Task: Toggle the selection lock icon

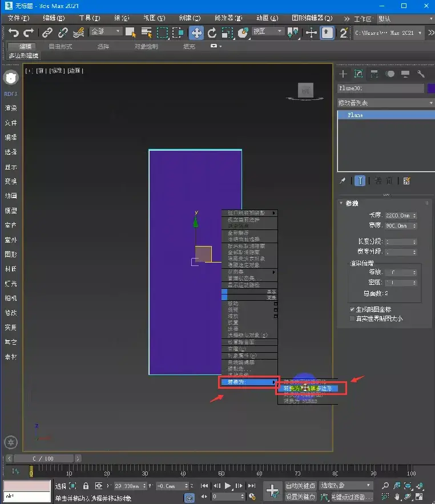Action: tap(86, 486)
